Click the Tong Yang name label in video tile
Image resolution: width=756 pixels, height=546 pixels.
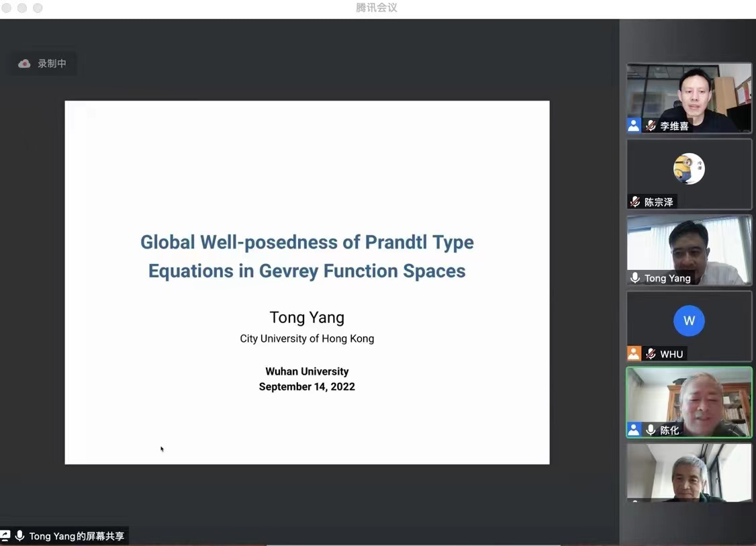[667, 278]
